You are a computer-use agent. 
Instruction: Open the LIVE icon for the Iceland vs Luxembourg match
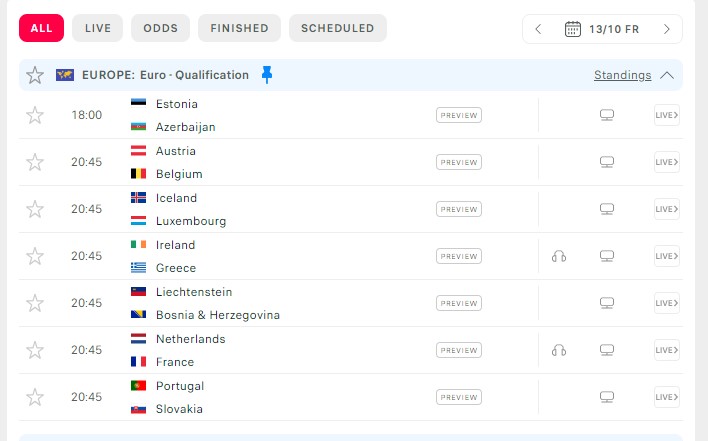click(666, 209)
